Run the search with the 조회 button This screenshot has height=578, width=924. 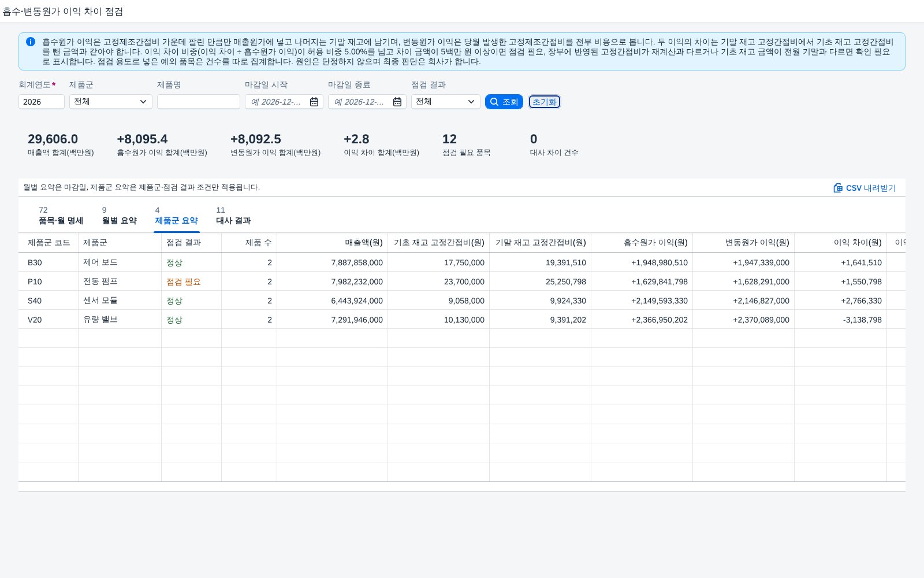click(x=504, y=102)
